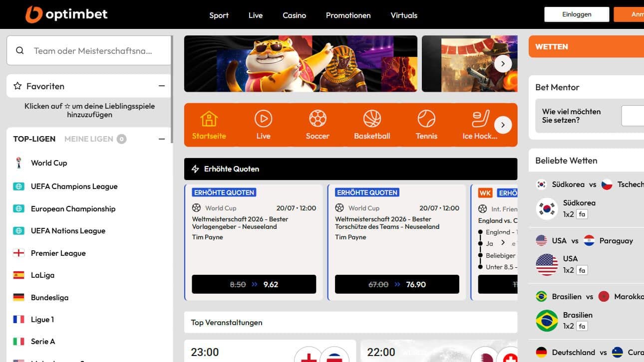Click the Deutschland vs Curaçao match
The height and width of the screenshot is (362, 644).
(x=590, y=353)
